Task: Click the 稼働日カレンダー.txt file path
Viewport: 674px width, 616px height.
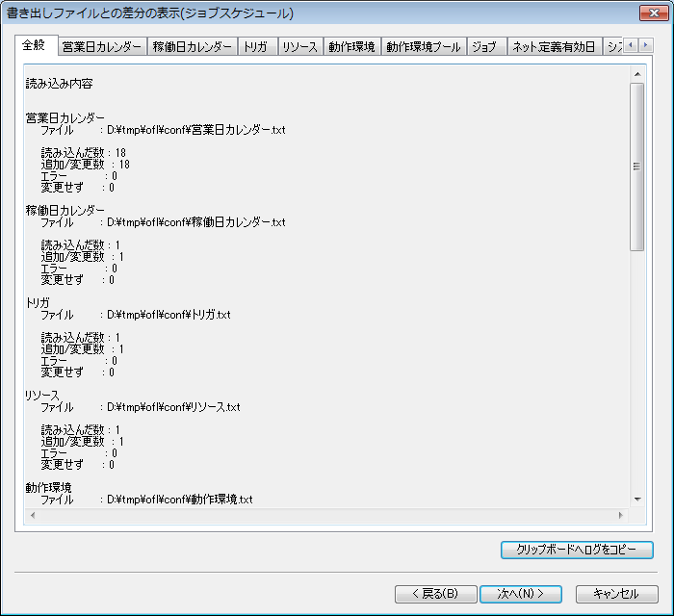Action: pyautogui.click(x=196, y=222)
